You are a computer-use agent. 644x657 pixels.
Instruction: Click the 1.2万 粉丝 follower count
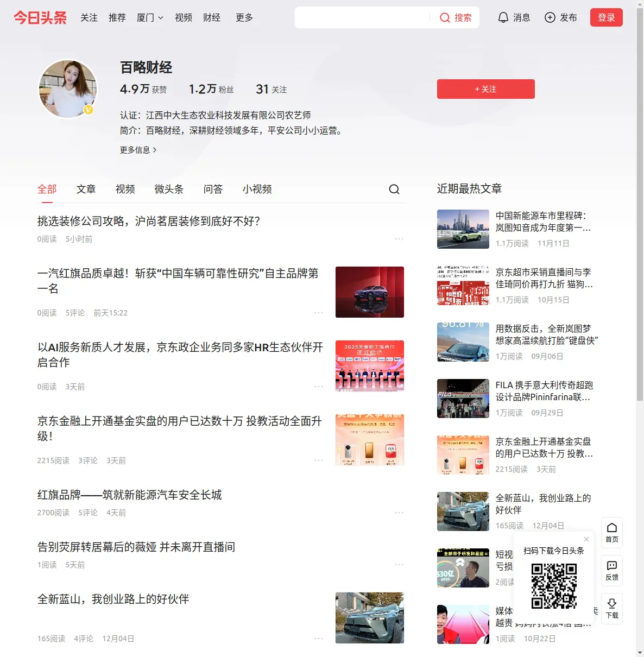point(211,89)
